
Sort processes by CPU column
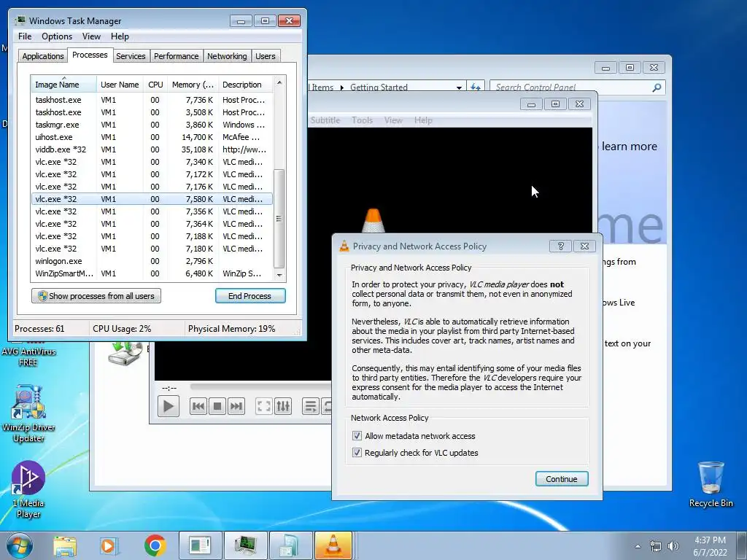tap(155, 85)
